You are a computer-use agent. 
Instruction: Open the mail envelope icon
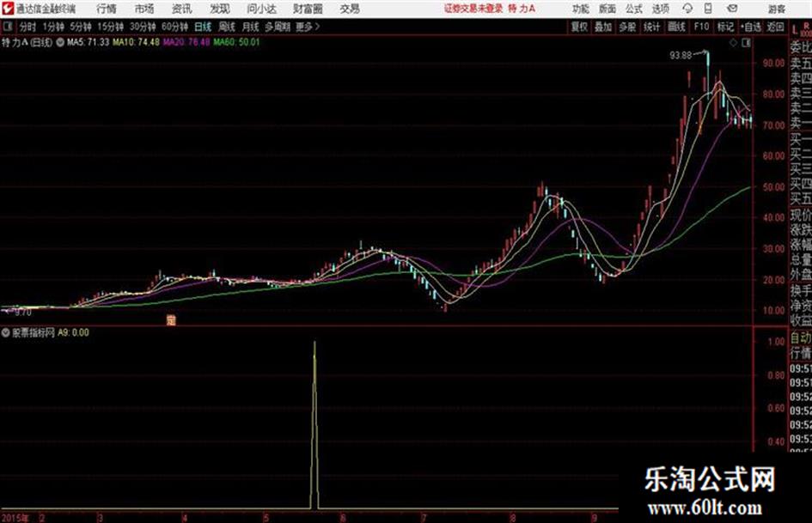[732, 9]
